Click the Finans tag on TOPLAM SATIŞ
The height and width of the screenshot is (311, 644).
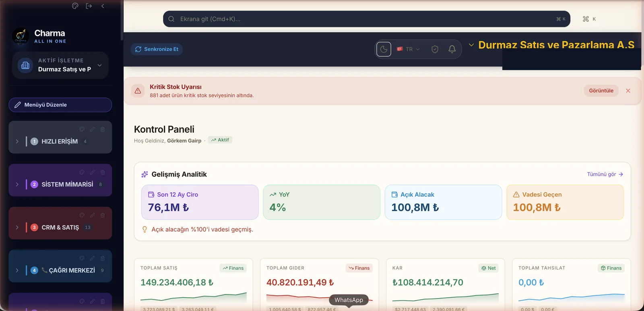point(233,268)
